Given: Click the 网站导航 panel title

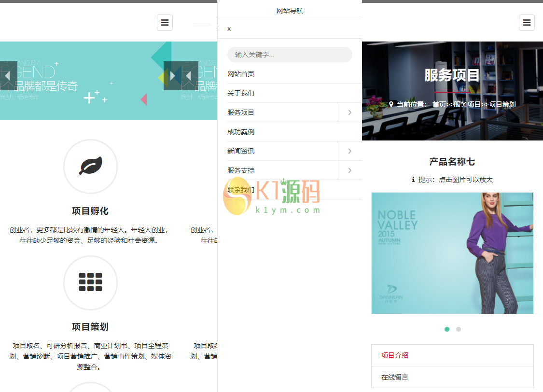Looking at the screenshot, I should 290,11.
